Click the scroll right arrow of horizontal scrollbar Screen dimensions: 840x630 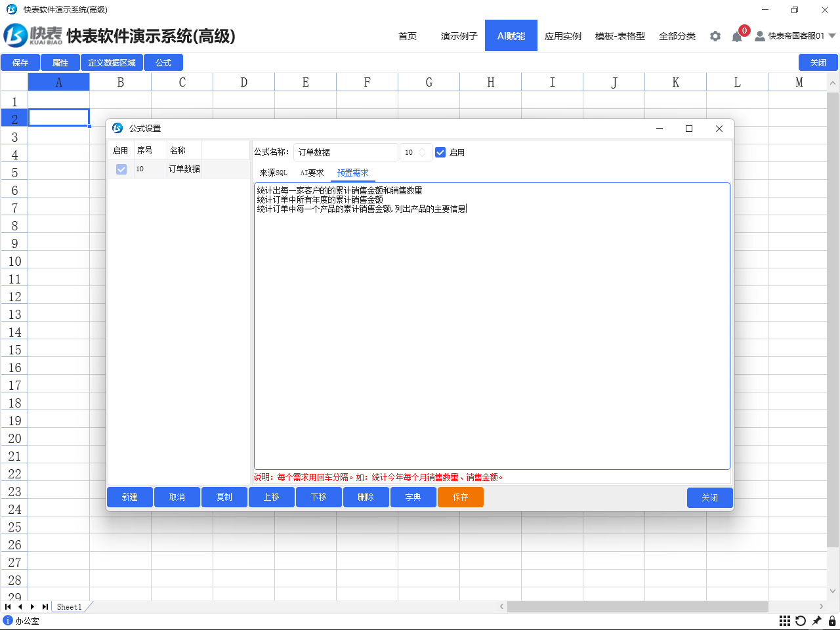click(821, 606)
